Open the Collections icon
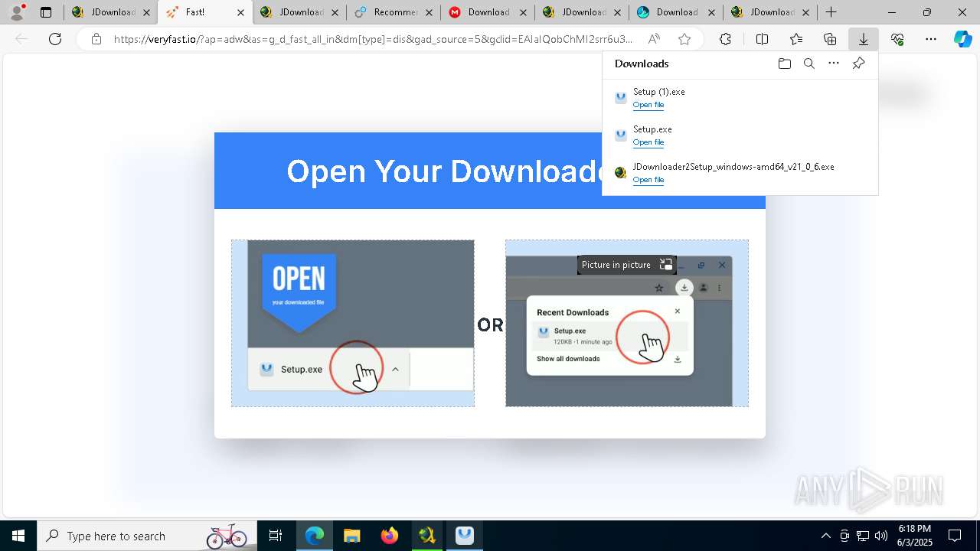The height and width of the screenshot is (551, 980). pos(830,39)
